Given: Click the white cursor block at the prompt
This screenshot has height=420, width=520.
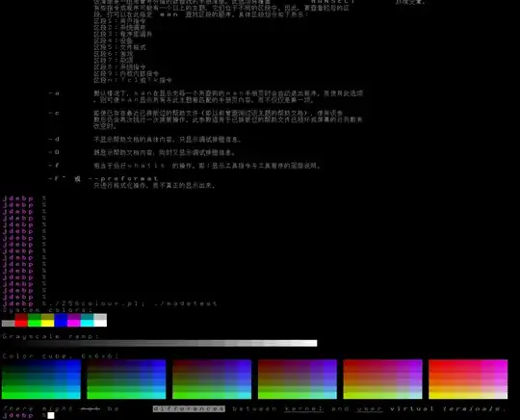Looking at the screenshot, I should point(51,415).
